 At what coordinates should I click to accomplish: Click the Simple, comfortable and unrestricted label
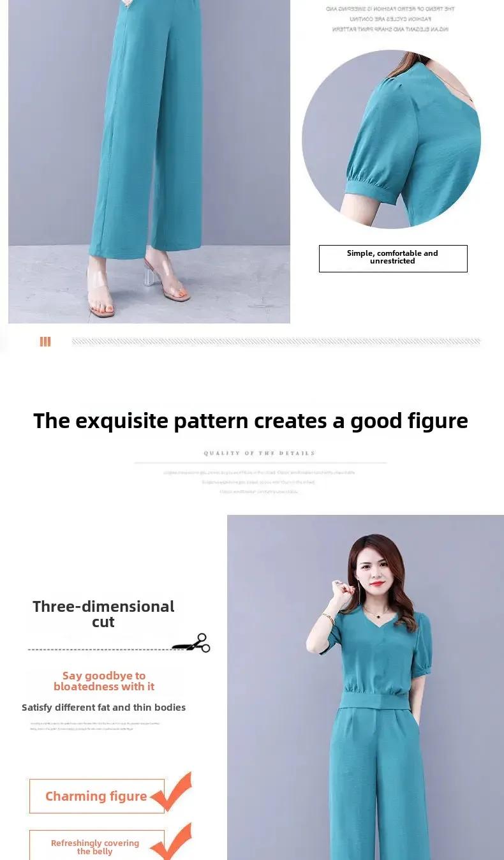tap(393, 258)
